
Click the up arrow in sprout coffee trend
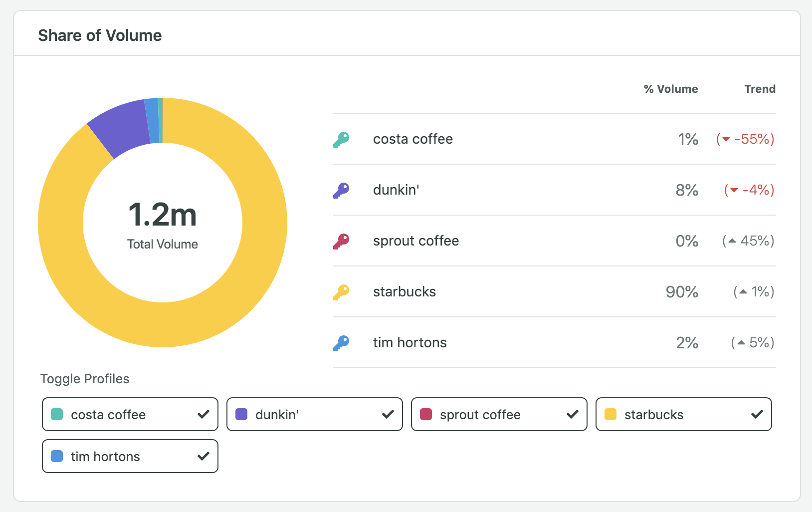732,241
